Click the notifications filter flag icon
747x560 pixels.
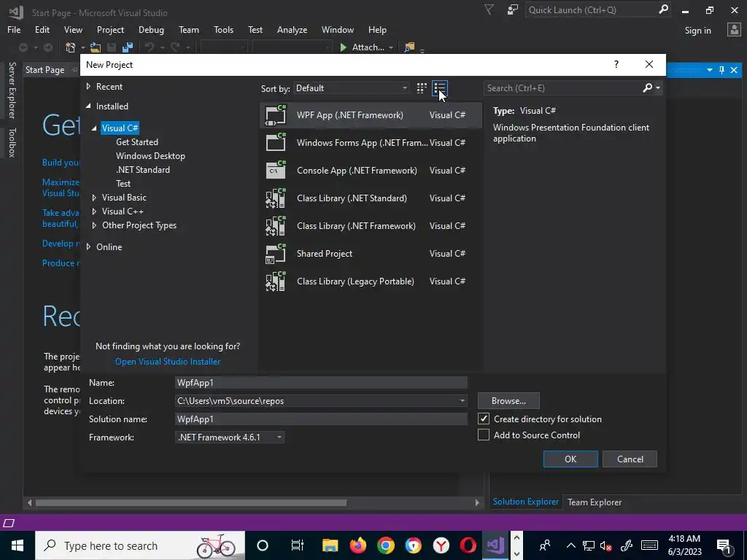click(489, 10)
